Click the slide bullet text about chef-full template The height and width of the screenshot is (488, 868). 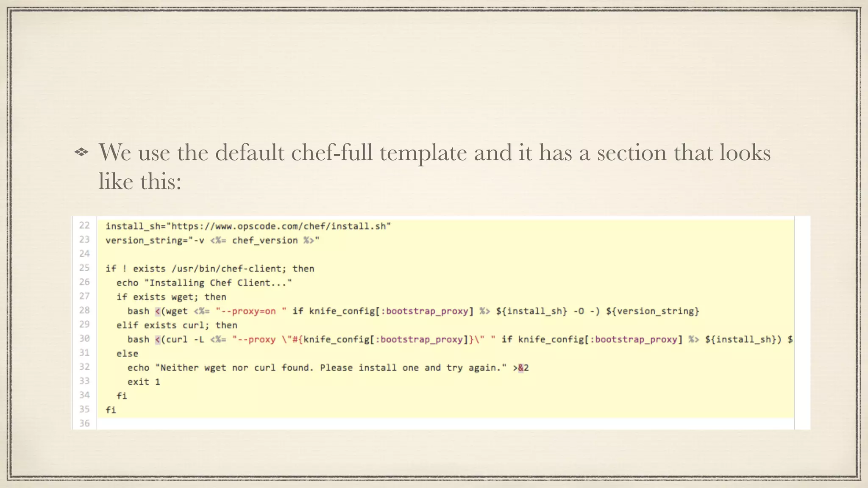pos(435,166)
